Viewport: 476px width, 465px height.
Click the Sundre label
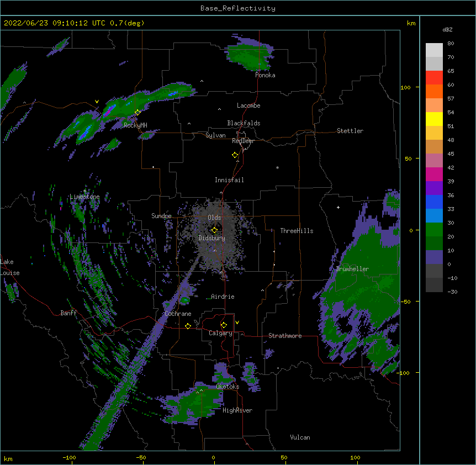pos(161,216)
